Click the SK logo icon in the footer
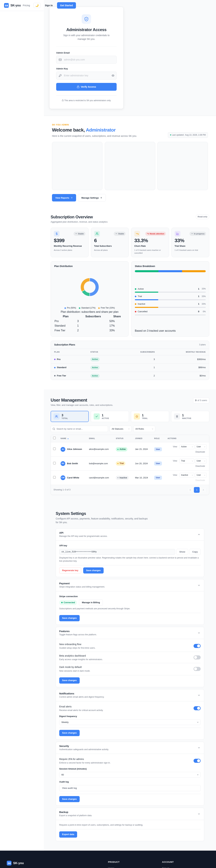Screen dimensions: 216x868 [9, 863]
